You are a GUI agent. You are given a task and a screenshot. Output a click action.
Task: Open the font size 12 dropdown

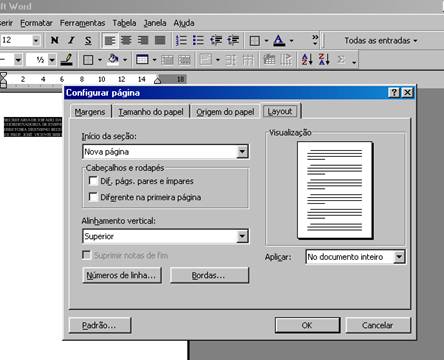pyautogui.click(x=36, y=41)
